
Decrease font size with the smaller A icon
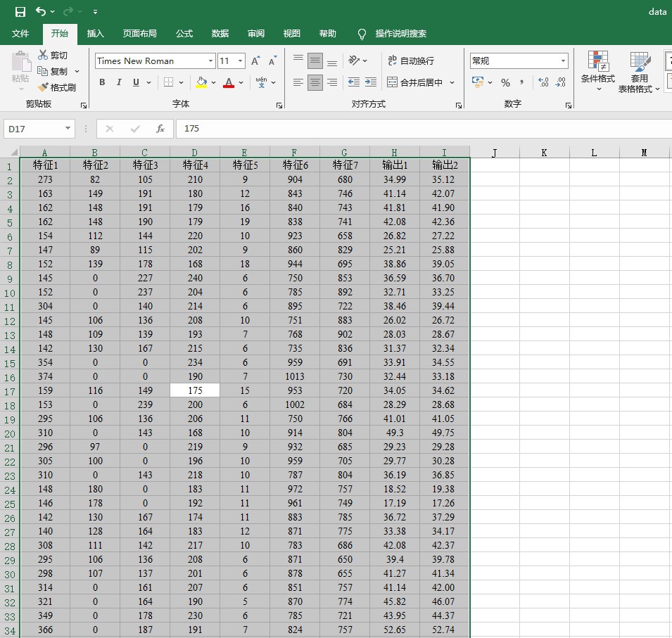[272, 60]
